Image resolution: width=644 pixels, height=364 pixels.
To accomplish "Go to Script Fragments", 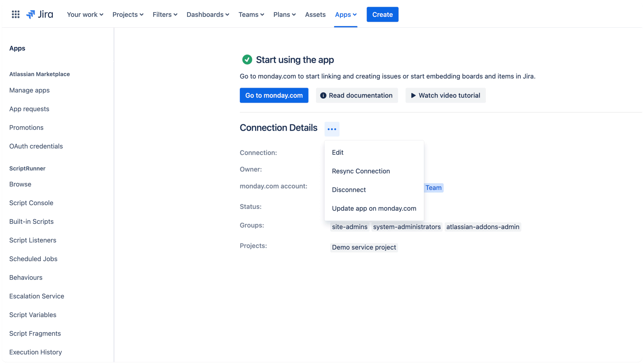I will click(x=35, y=333).
